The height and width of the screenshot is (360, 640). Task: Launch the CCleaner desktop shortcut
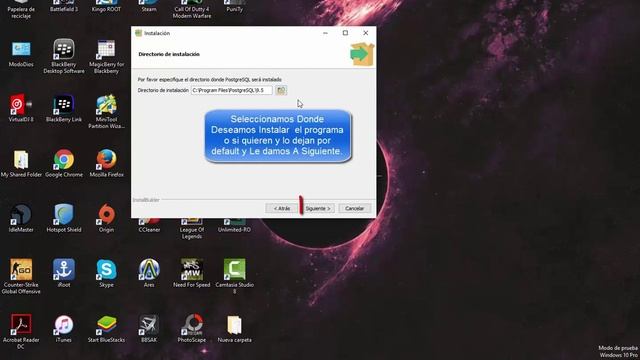149,226
